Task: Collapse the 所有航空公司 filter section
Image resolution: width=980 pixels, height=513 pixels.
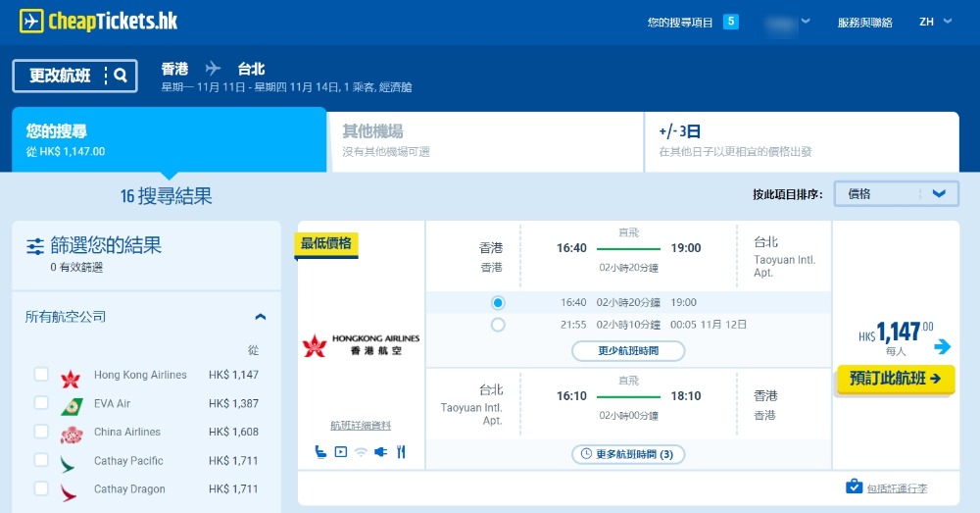Action: (x=260, y=317)
